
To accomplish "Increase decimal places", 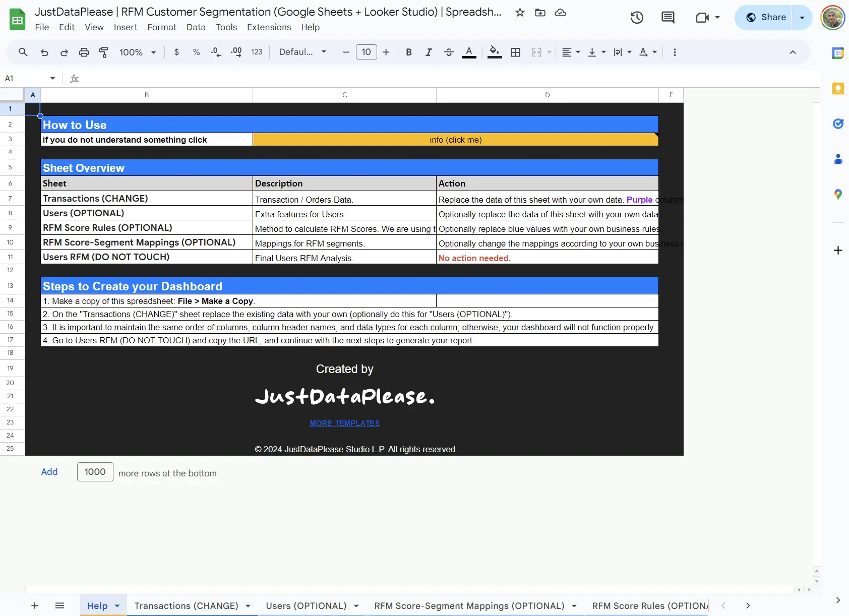I will (236, 52).
